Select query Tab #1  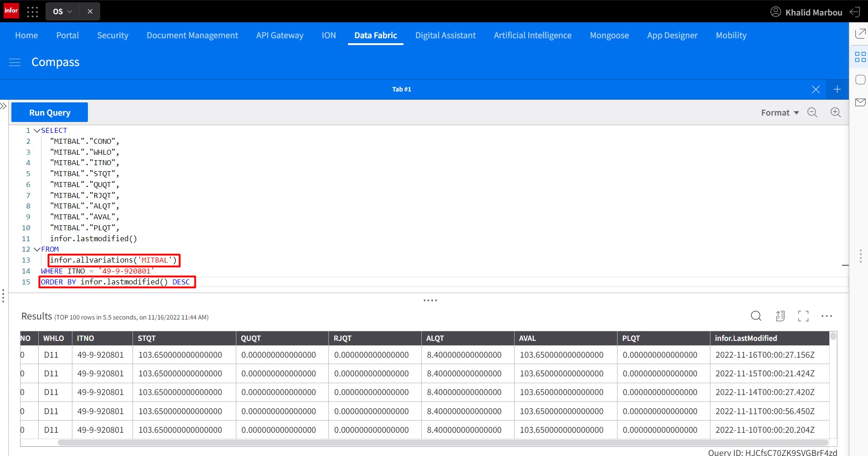tap(402, 89)
